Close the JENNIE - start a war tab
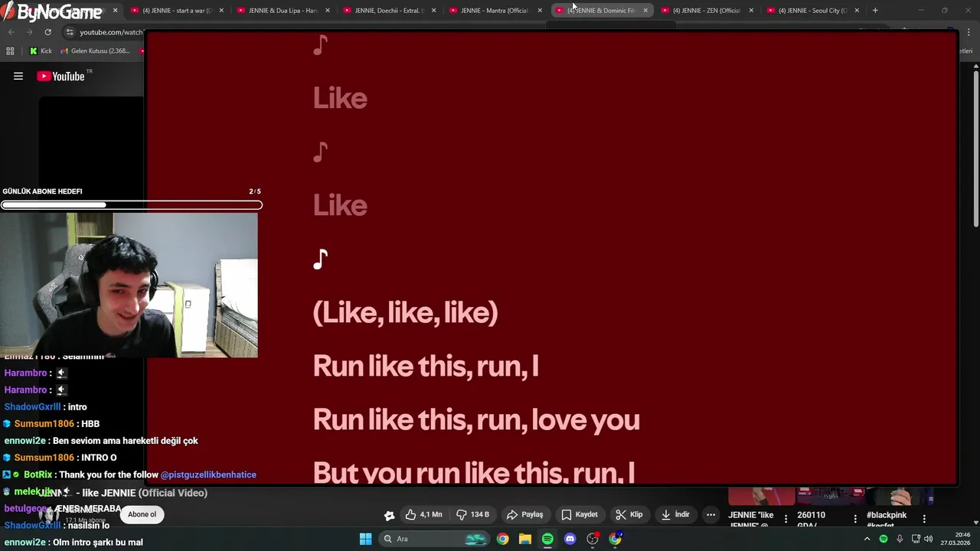This screenshot has width=980, height=551. (221, 11)
